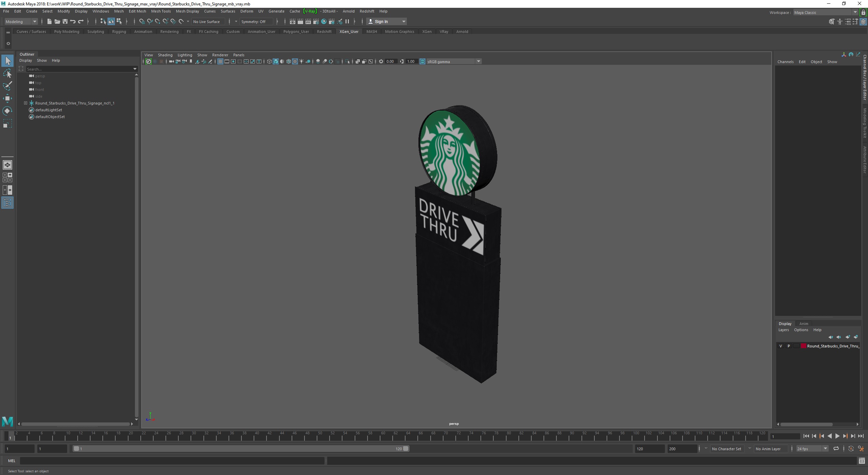Toggle auto keyframe
This screenshot has height=475, width=868.
coord(851,449)
